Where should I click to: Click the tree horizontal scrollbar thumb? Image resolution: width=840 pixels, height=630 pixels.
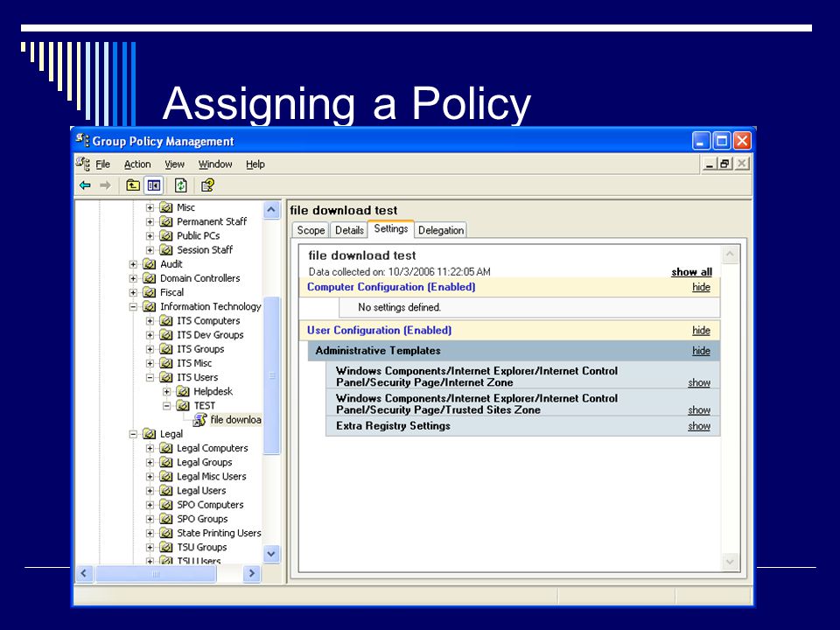(156, 574)
